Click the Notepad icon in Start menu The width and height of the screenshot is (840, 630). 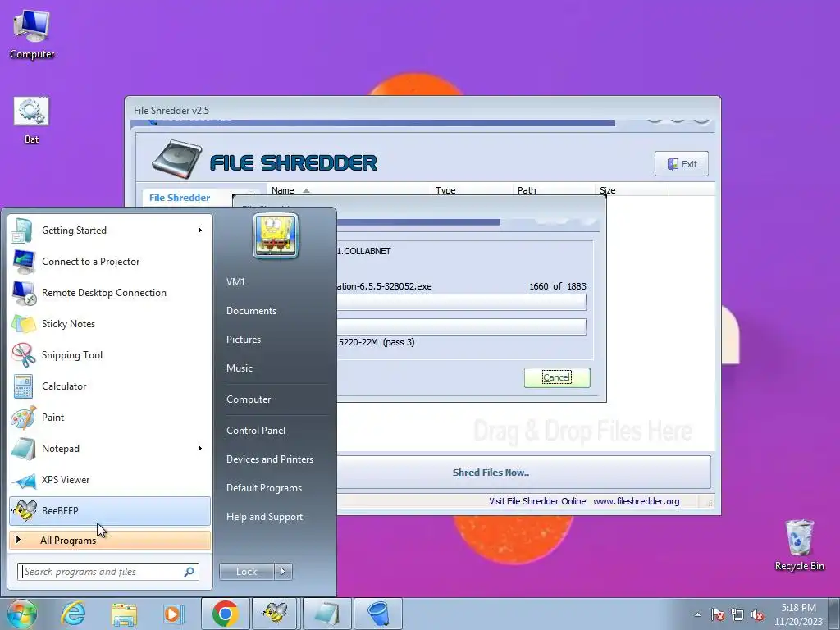coord(22,449)
